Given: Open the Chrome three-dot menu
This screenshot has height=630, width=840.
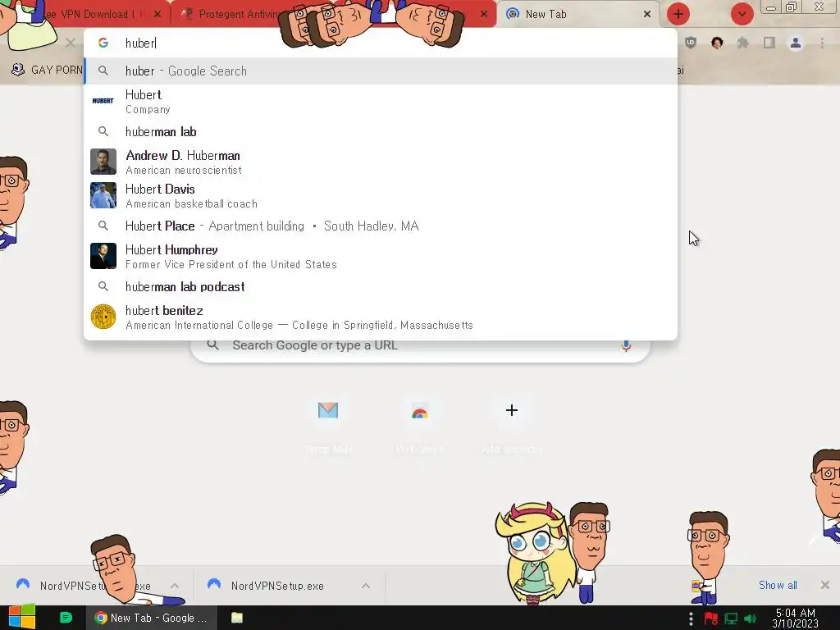Looking at the screenshot, I should 822,43.
